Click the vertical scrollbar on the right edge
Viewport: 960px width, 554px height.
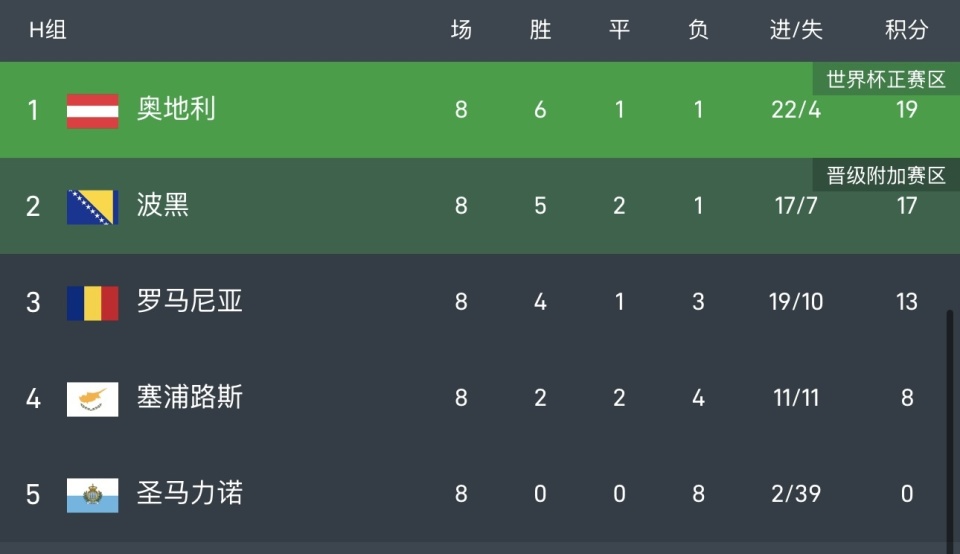[x=950, y=420]
